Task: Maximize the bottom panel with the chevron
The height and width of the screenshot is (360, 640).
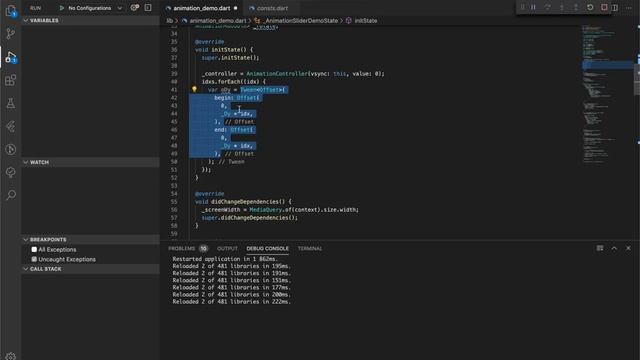Action: pos(614,248)
